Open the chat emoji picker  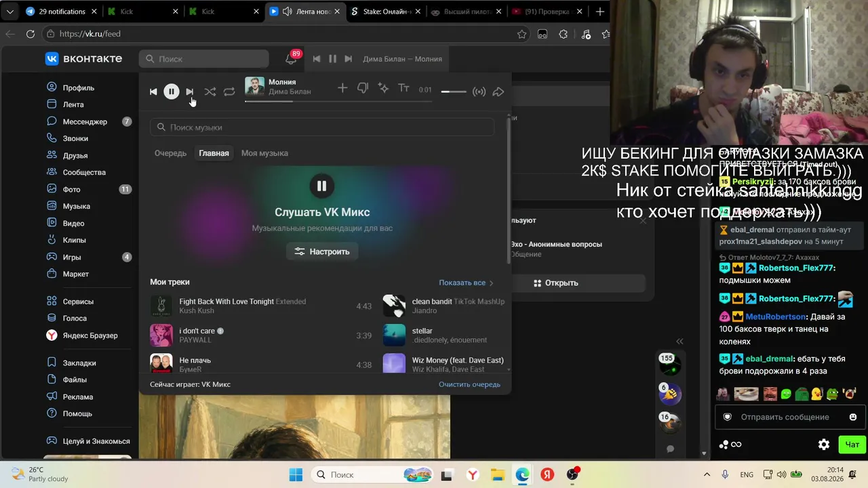(853, 417)
